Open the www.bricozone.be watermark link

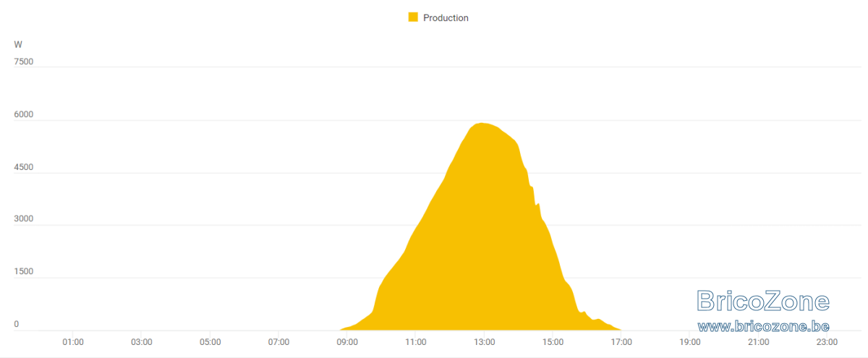coord(763,327)
